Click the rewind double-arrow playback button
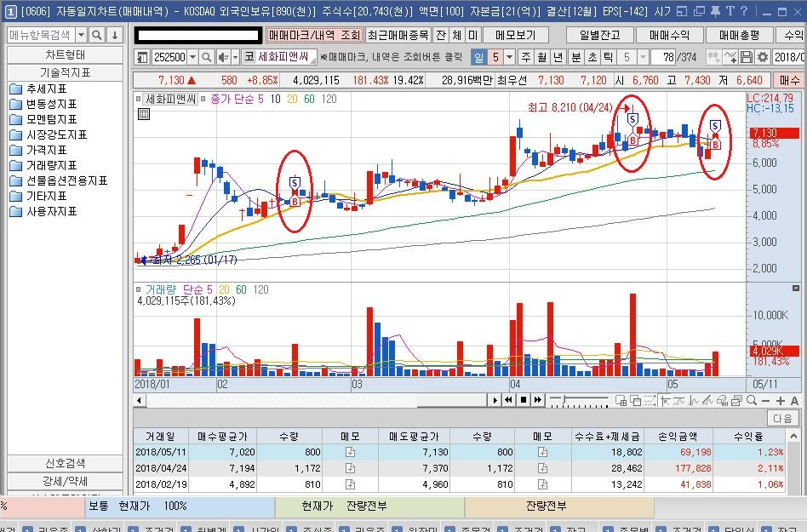This screenshot has width=807, height=532. click(508, 400)
